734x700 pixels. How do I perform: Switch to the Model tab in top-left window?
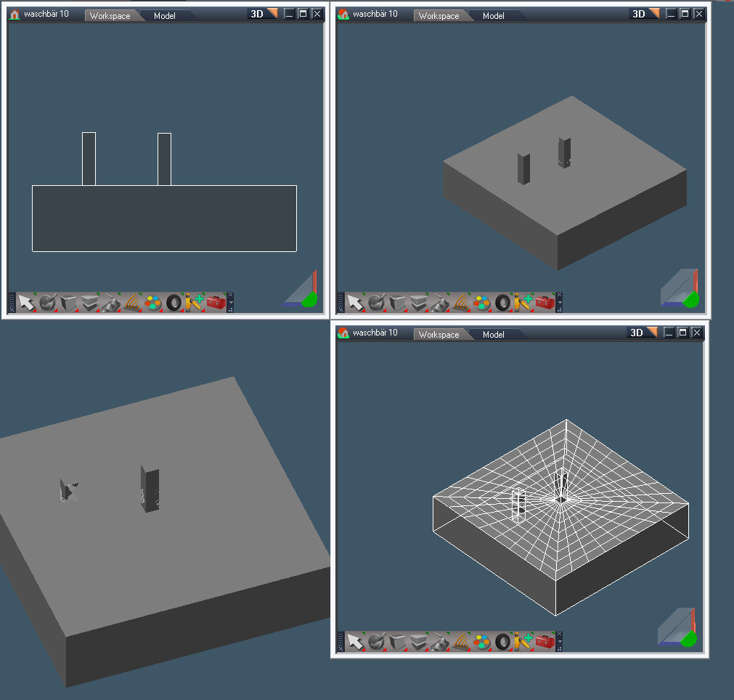(165, 15)
